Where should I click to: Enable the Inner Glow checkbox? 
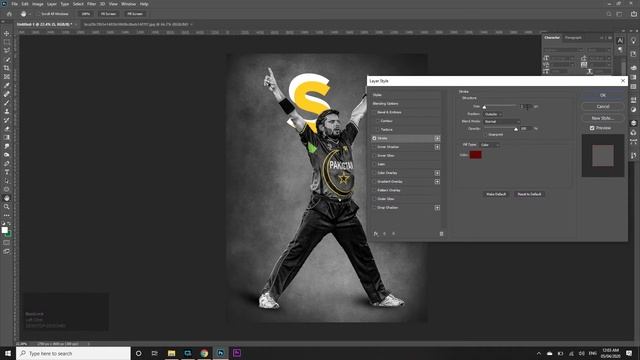point(374,156)
